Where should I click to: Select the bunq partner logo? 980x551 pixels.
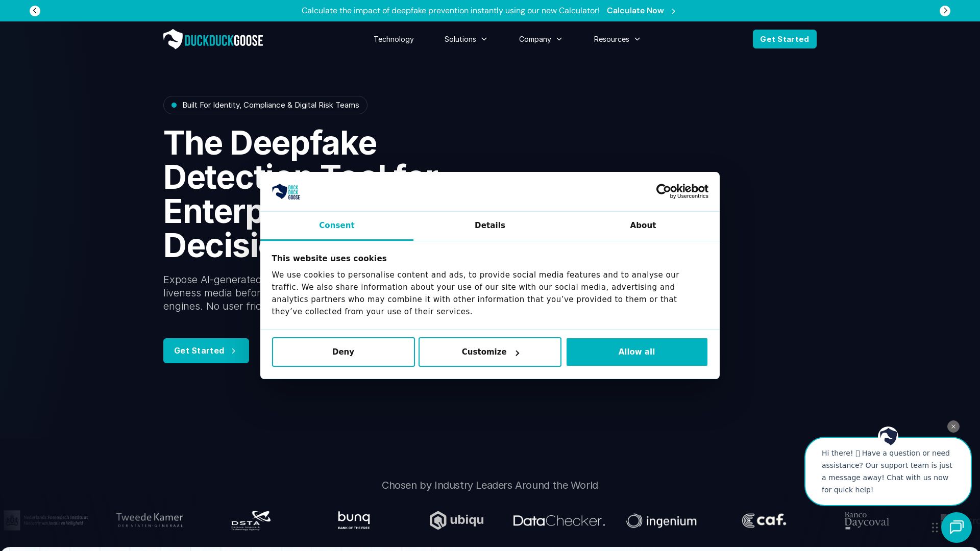click(353, 520)
